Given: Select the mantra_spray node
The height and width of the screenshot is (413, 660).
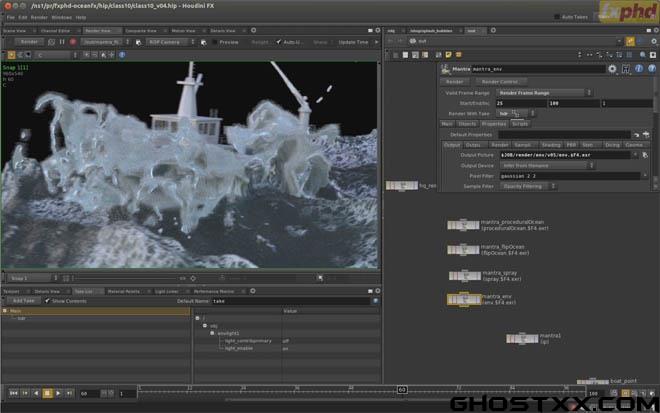Looking at the screenshot, I should [x=465, y=276].
